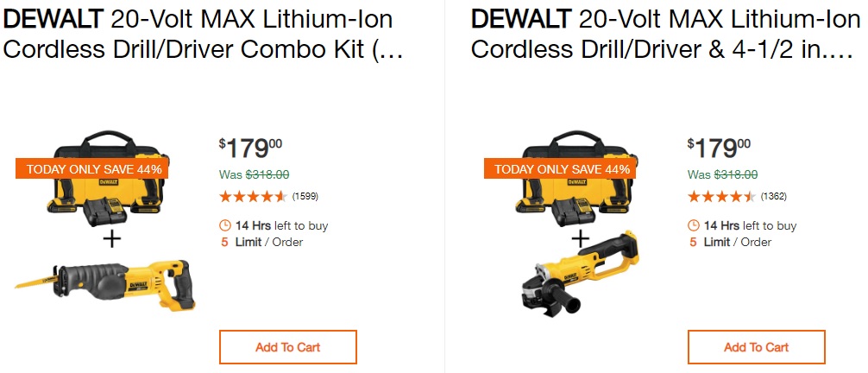Click the right product's $179.00 price

coord(720,148)
